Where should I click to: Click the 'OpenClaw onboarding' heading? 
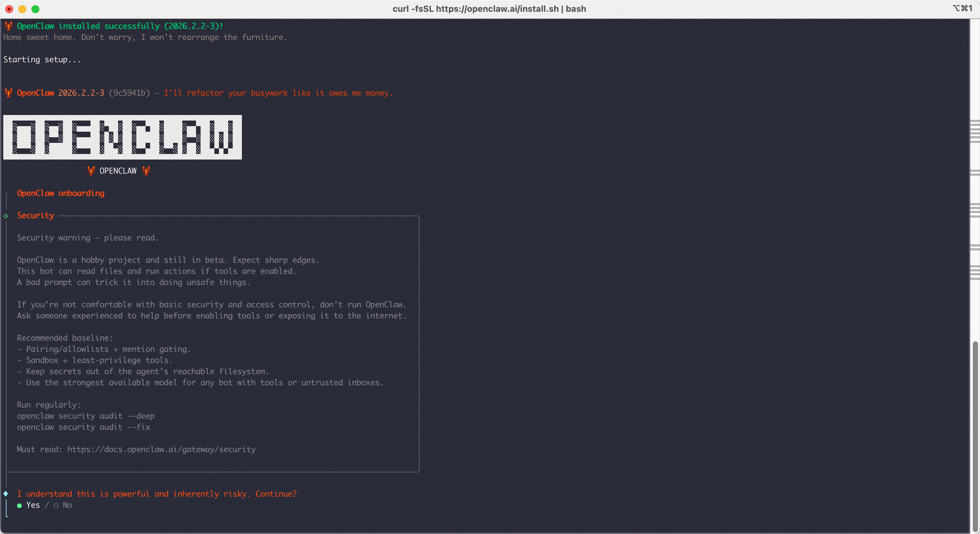pos(61,193)
